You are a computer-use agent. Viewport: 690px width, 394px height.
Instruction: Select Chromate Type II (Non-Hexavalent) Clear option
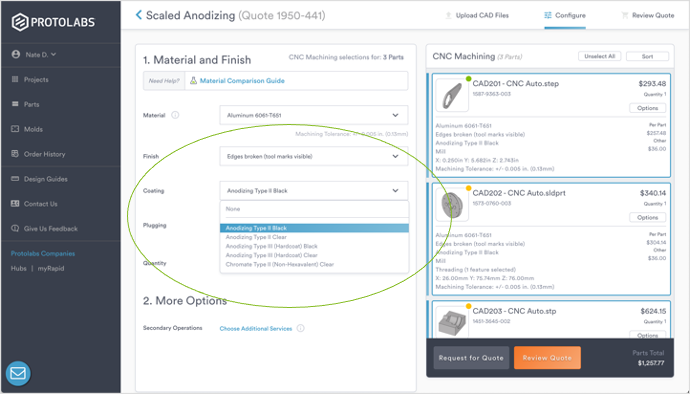(280, 265)
